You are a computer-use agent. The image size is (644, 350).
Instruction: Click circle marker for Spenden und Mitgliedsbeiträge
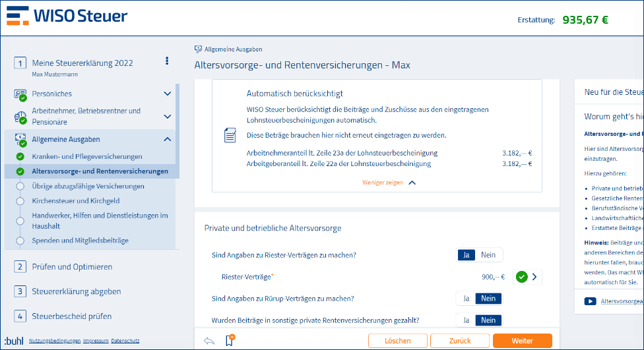coord(20,241)
